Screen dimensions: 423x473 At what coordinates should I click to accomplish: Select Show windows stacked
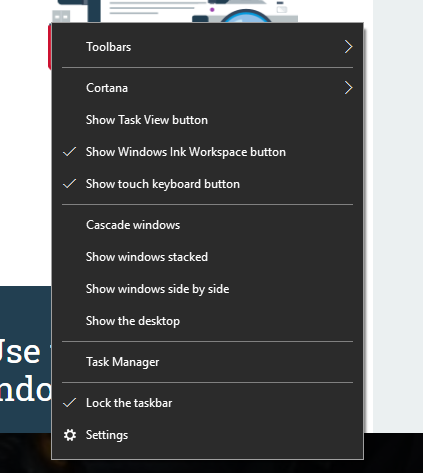click(x=207, y=257)
